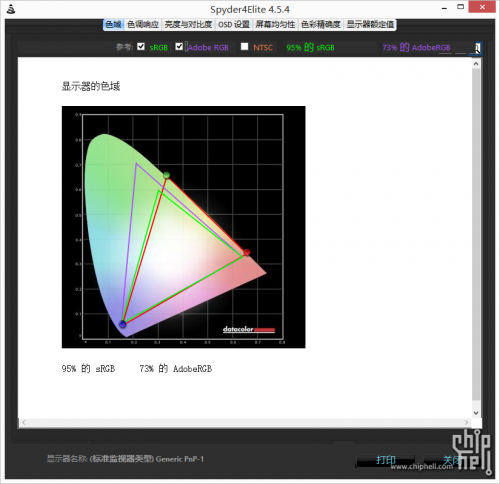Click the red primary point on gamut chart
Viewport: 500px width, 484px height.
pos(247,252)
